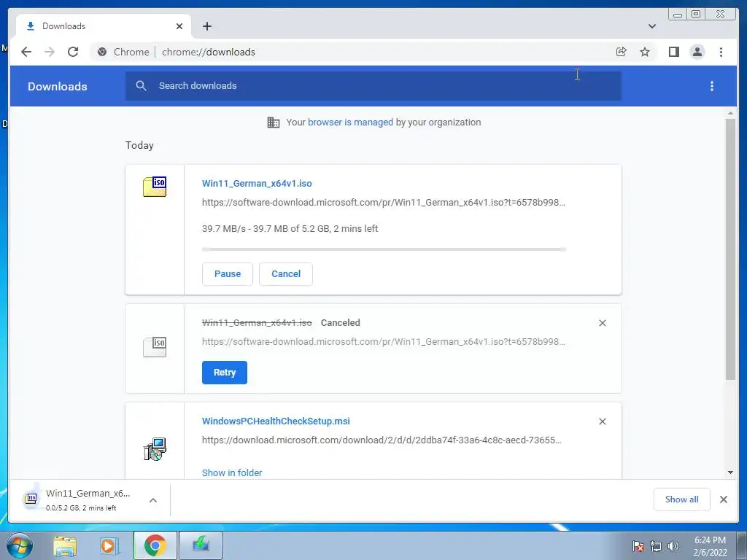Launch Windows Media Player from taskbar
Screen dimensions: 747x560
(x=109, y=545)
